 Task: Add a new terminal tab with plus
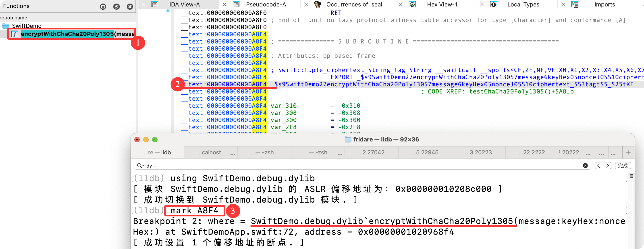click(x=628, y=152)
